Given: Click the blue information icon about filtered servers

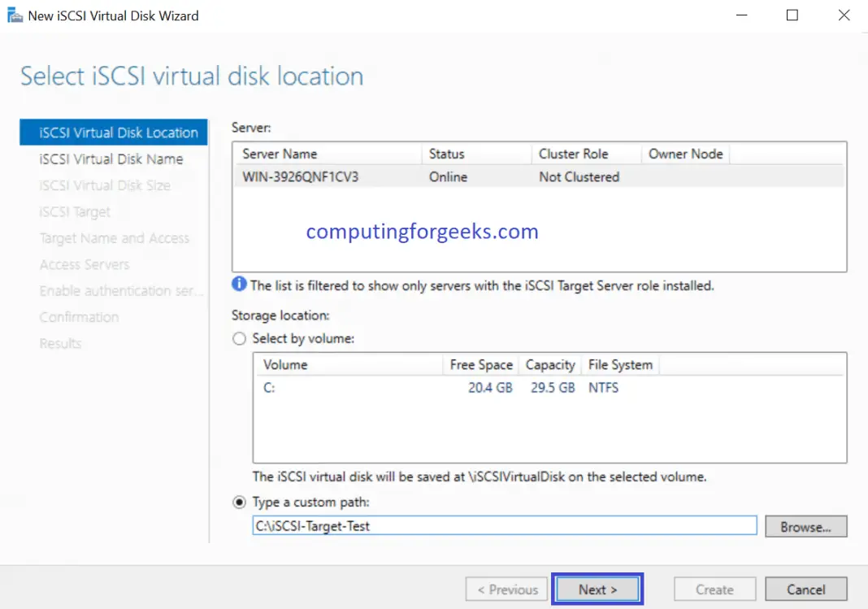Looking at the screenshot, I should (238, 284).
